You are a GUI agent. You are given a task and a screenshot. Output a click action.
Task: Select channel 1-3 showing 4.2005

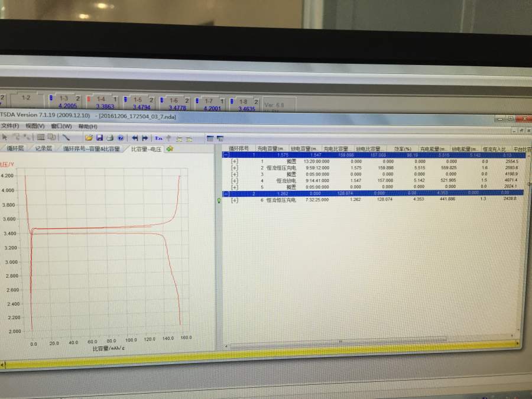[x=65, y=102]
